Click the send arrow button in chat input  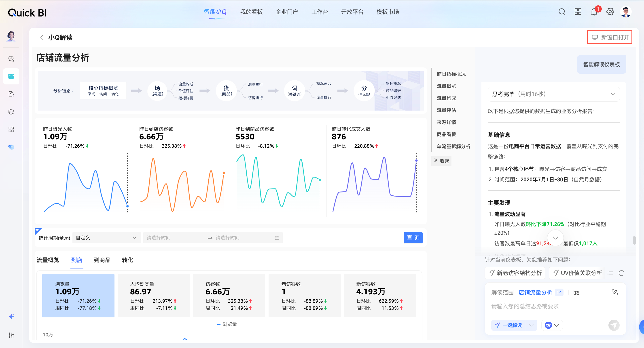click(x=614, y=325)
